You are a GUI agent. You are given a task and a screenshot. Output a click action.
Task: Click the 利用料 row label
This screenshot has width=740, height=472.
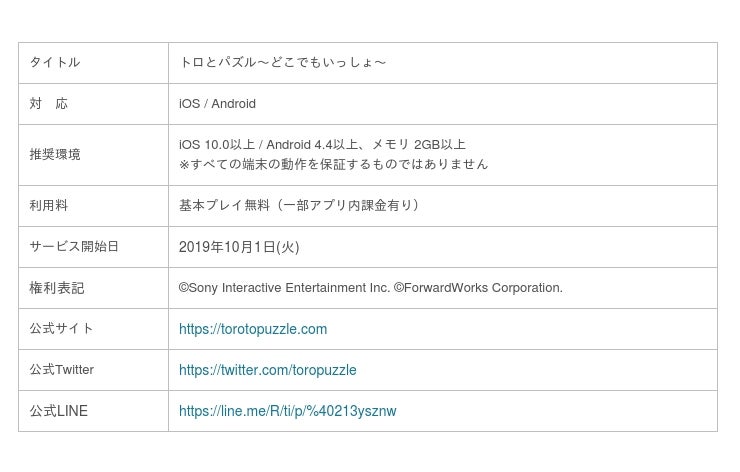(49, 206)
